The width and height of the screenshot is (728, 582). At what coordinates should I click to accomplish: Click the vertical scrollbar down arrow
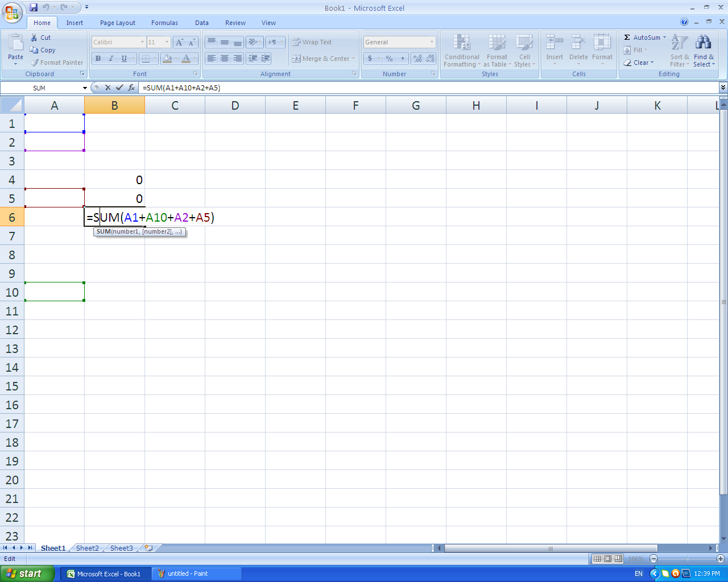coord(723,539)
